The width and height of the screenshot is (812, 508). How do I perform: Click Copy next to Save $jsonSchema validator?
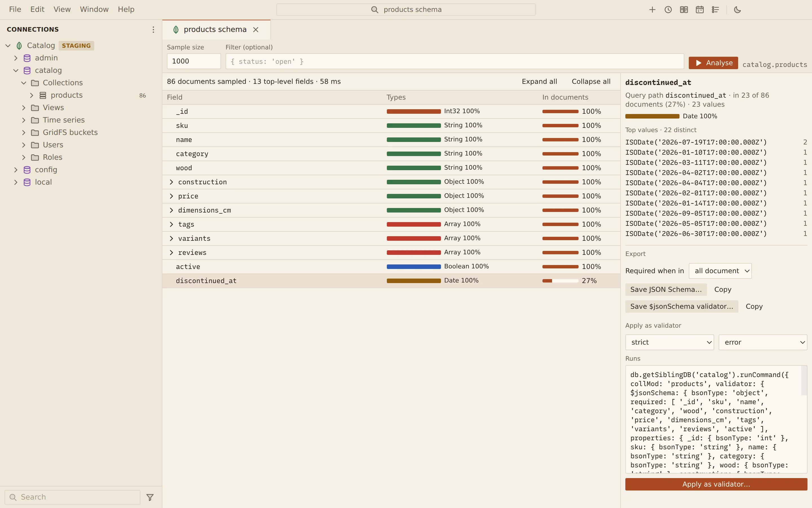point(754,306)
